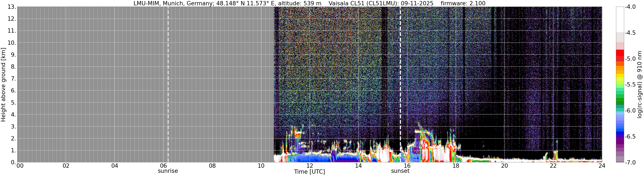Screen dimensions: 644x176
Task: Click height-axis tick label 11.
Action: tap(12, 31)
